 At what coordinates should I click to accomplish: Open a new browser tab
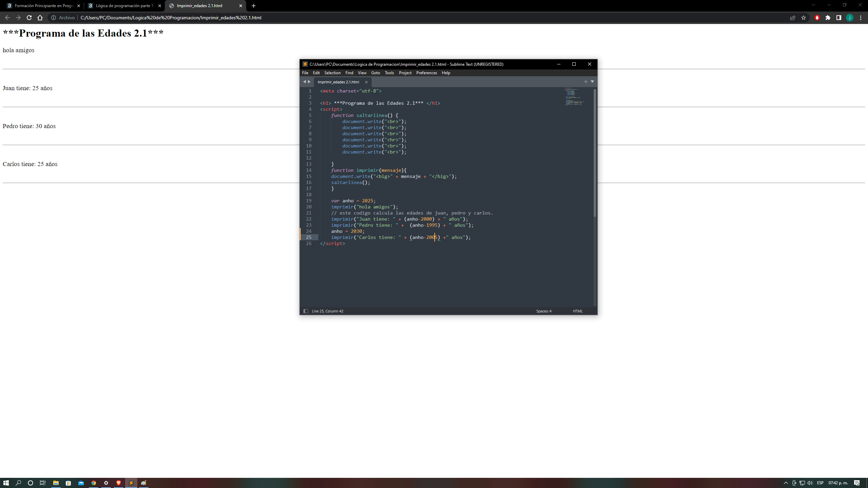tap(254, 6)
